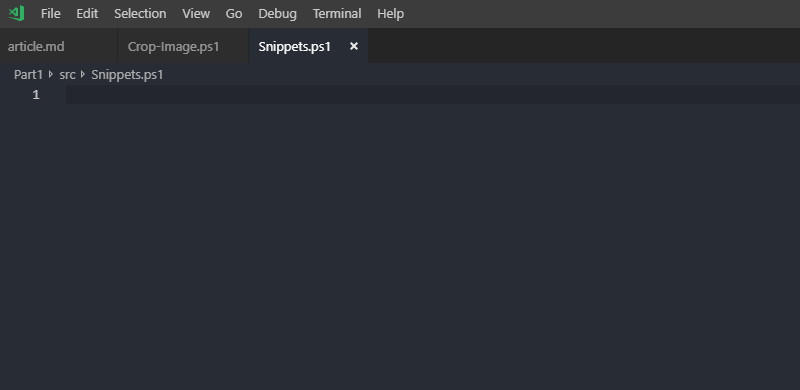Viewport: 800px width, 390px height.
Task: Open the Selection menu
Action: tap(140, 14)
